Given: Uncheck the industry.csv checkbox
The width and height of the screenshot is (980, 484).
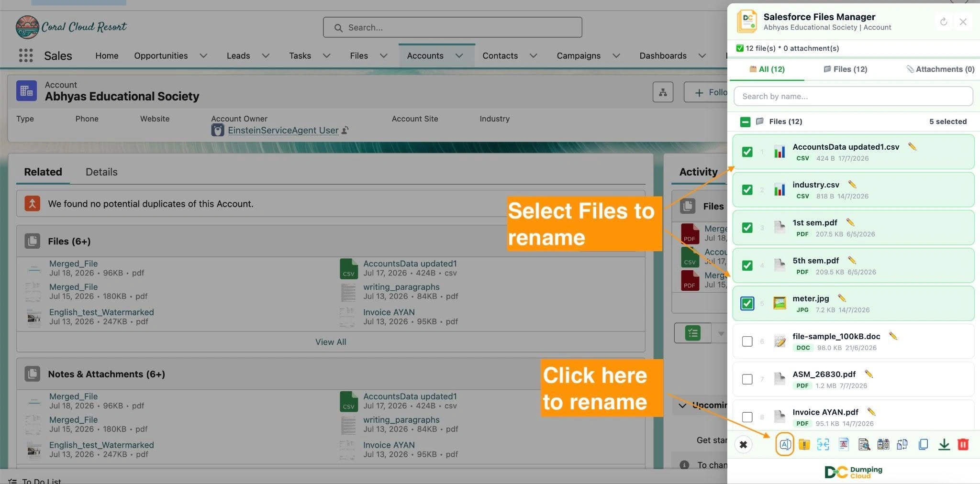Looking at the screenshot, I should tap(747, 189).
